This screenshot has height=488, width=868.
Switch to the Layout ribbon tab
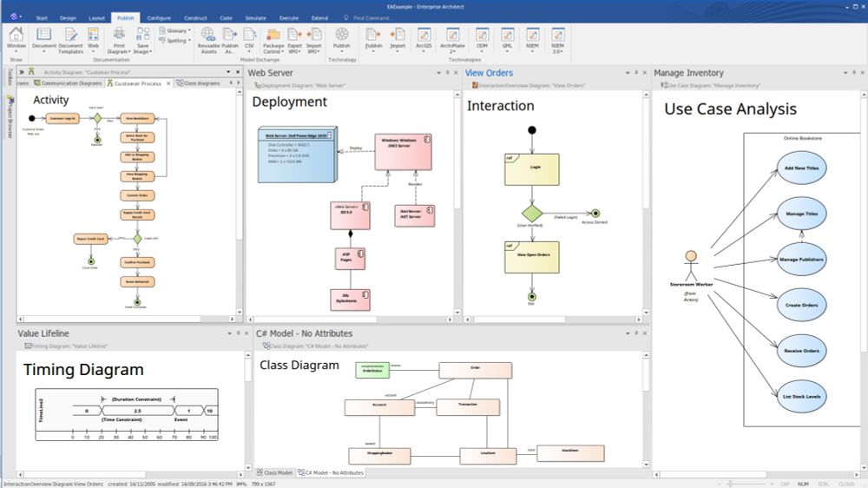tap(96, 18)
